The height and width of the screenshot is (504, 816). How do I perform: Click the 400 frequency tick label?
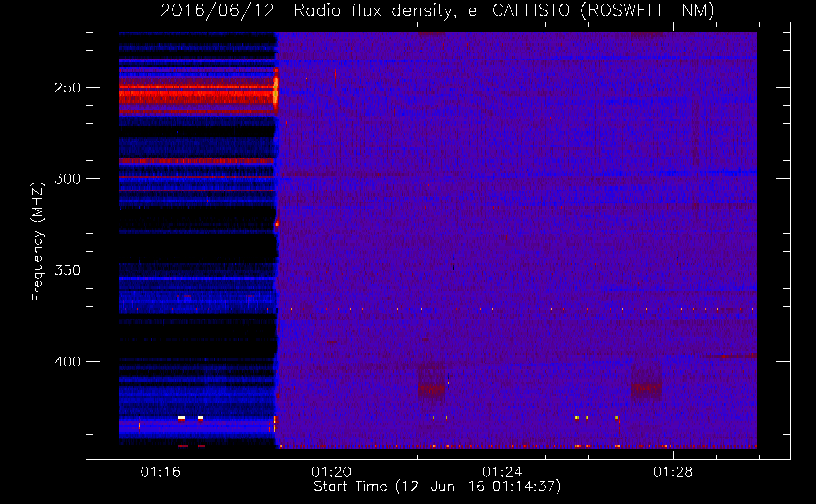click(68, 362)
